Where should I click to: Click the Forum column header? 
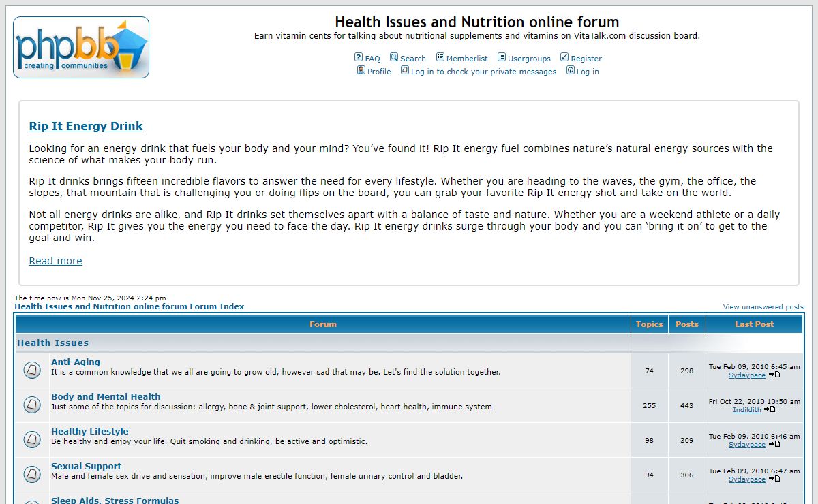[323, 324]
